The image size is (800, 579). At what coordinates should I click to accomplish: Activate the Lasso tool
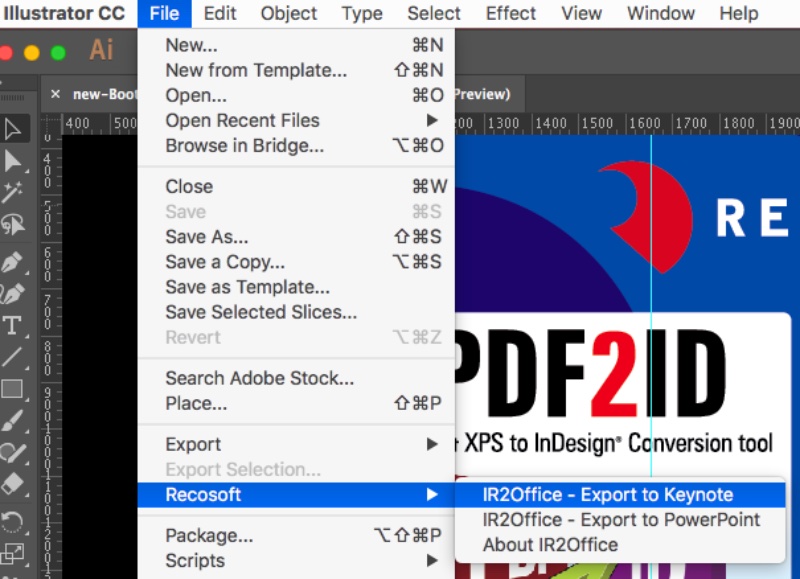tap(13, 225)
